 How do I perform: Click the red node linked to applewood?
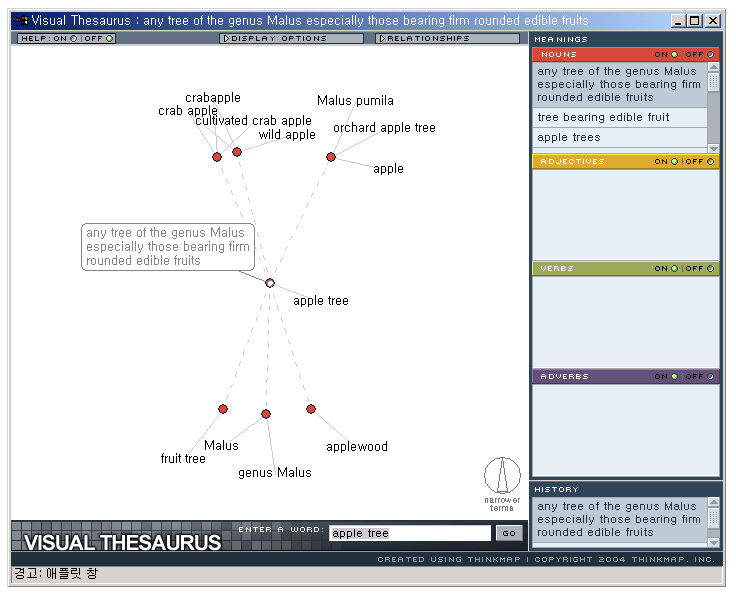311,409
